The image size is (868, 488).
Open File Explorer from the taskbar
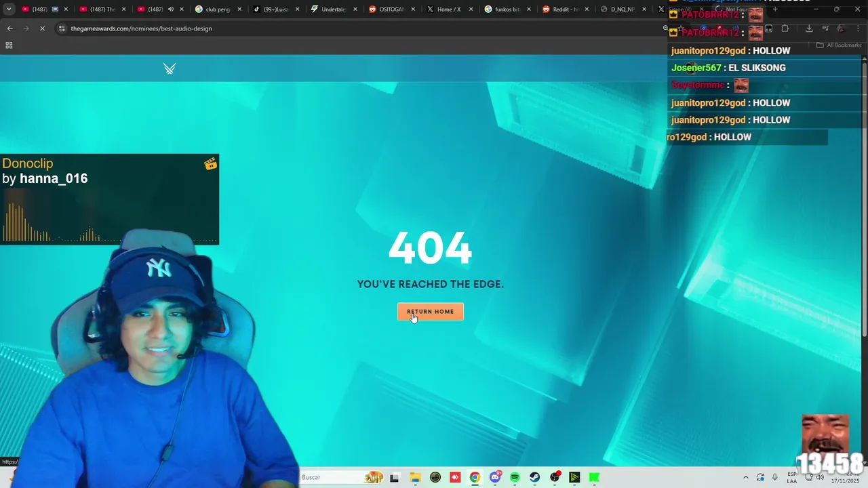pos(415,478)
